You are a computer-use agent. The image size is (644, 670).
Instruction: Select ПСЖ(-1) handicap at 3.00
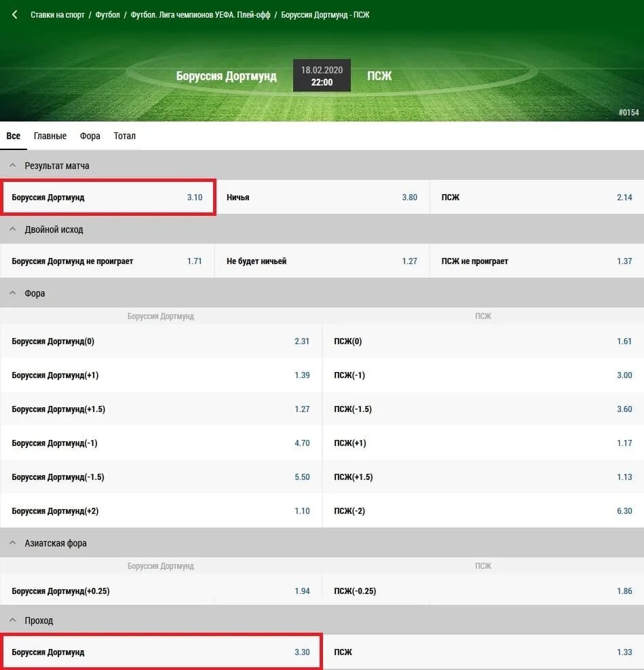483,375
